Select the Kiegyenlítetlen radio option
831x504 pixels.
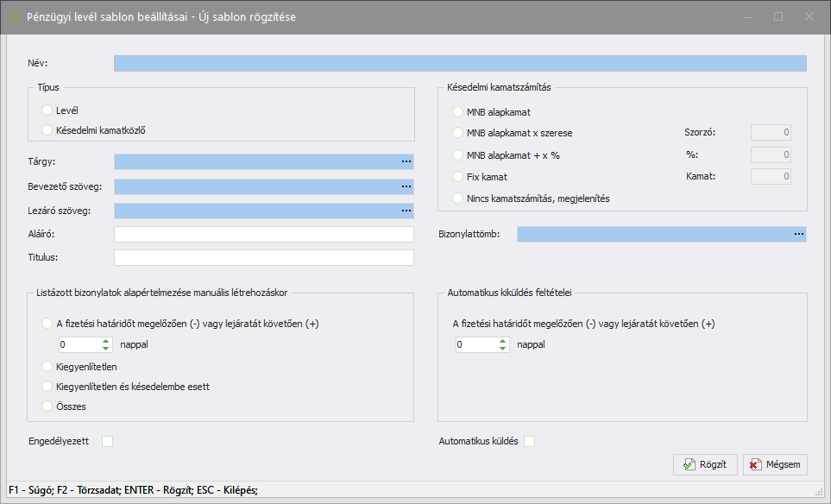47,367
